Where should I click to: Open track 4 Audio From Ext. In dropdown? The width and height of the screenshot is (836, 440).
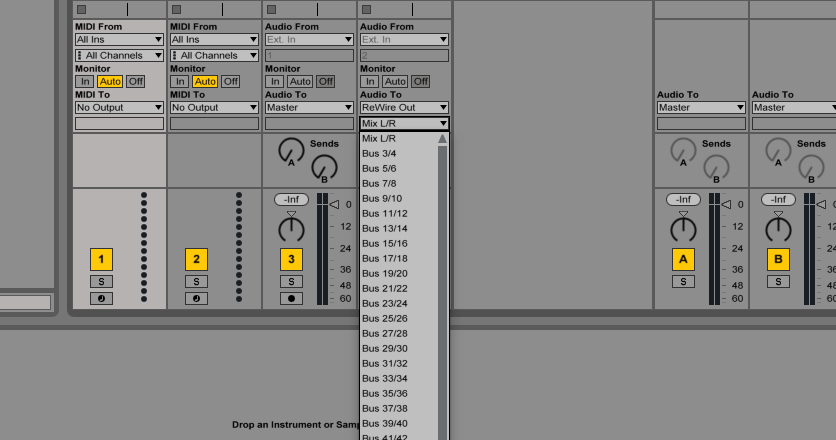pyautogui.click(x=404, y=39)
